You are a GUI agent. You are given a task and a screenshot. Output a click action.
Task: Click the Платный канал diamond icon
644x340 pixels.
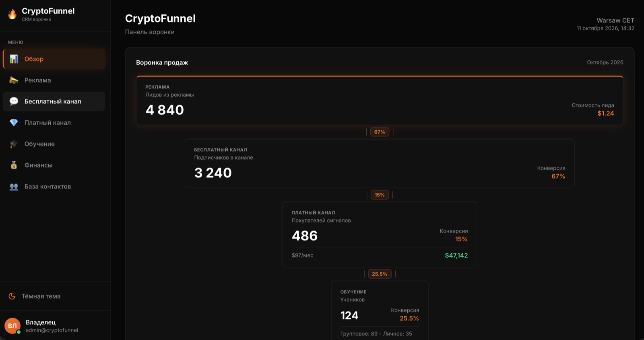[14, 123]
